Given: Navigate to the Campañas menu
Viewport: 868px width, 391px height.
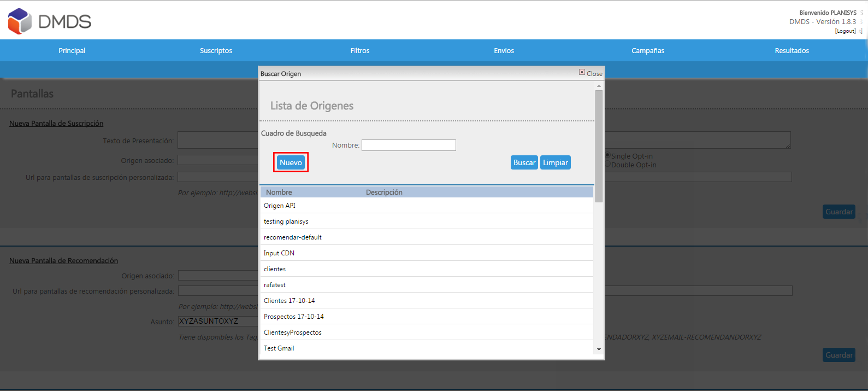Looking at the screenshot, I should [648, 50].
